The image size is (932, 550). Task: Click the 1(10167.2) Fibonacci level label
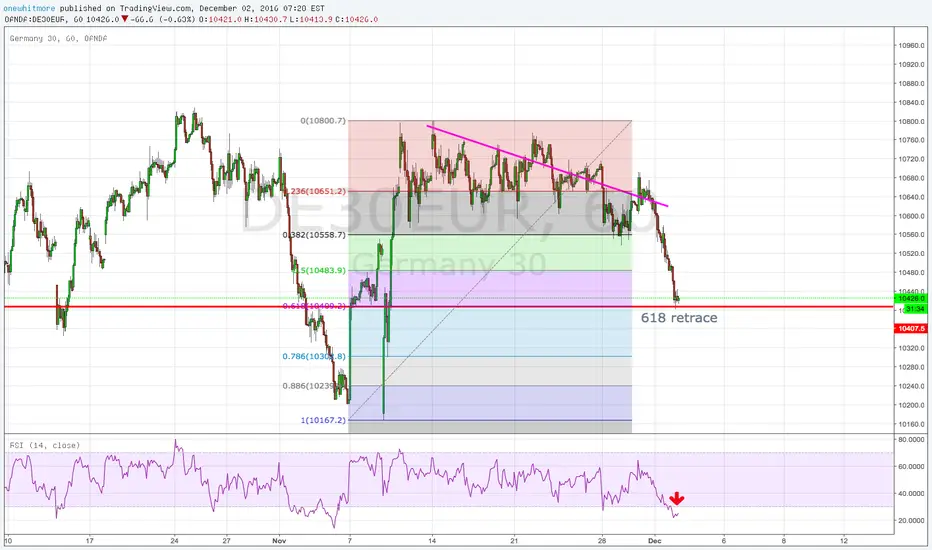pyautogui.click(x=323, y=420)
